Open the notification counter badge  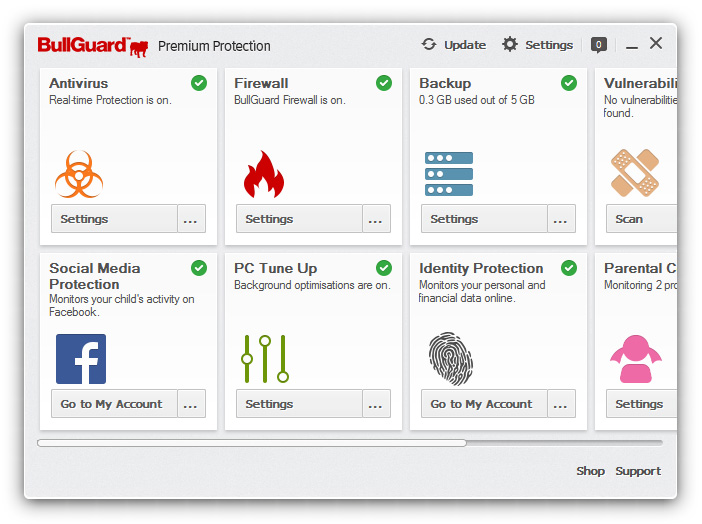tap(598, 45)
